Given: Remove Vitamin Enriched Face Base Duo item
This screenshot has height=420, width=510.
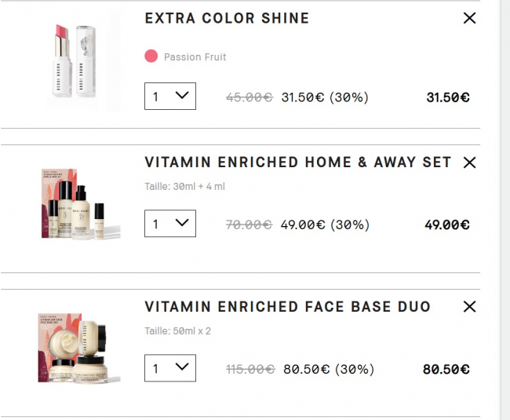Looking at the screenshot, I should pyautogui.click(x=469, y=306).
